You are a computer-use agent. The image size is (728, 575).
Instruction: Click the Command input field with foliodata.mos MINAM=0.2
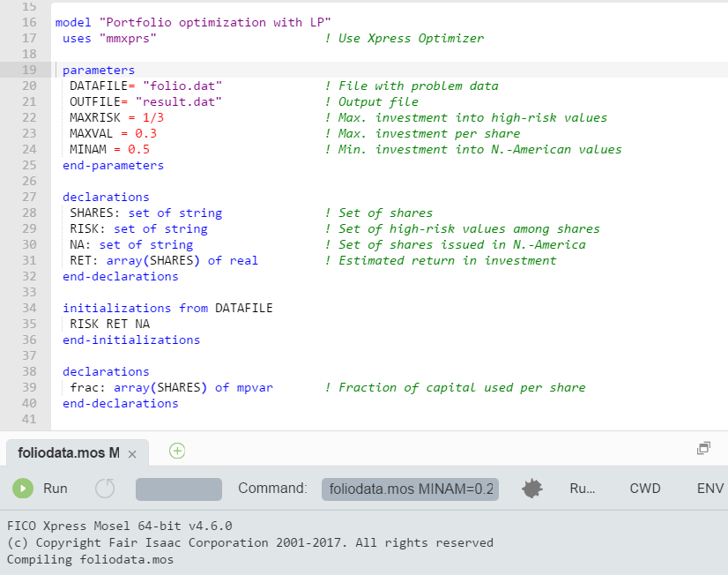tap(411, 489)
